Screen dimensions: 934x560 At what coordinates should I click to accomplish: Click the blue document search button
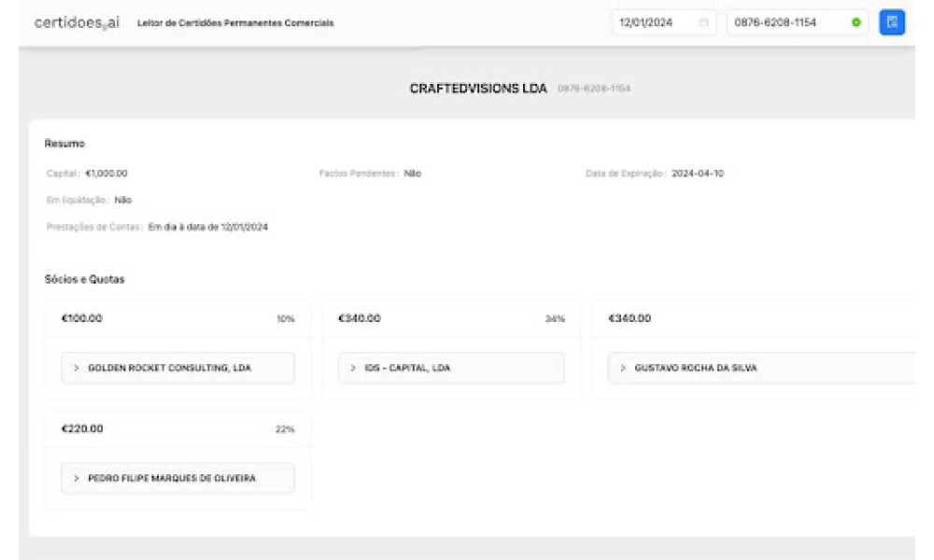pos(892,22)
